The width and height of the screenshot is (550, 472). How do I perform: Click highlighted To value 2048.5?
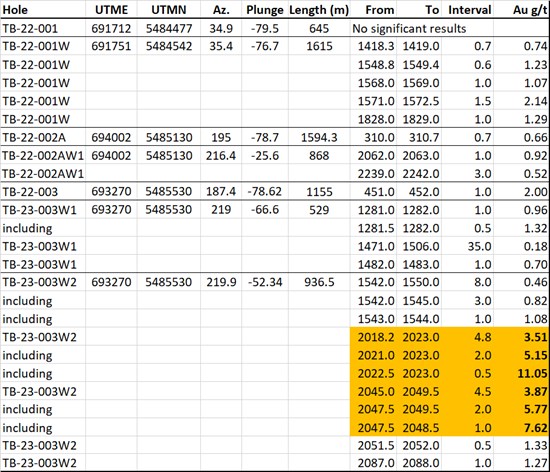click(x=421, y=428)
